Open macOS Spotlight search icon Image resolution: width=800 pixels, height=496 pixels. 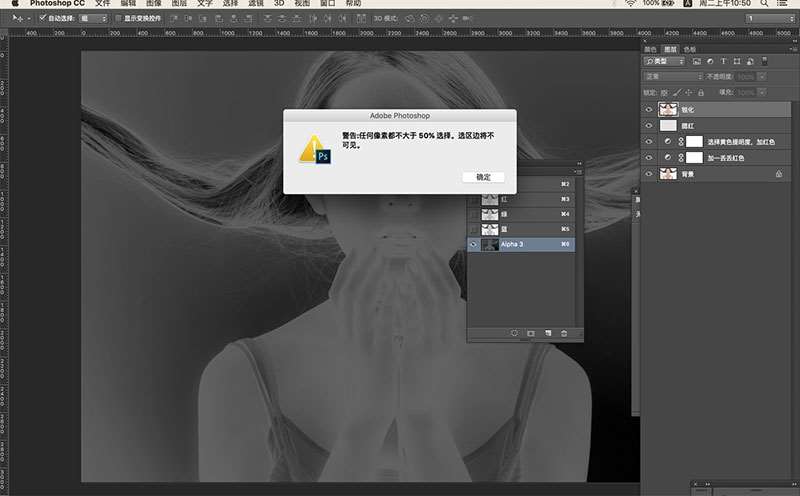pos(764,3)
